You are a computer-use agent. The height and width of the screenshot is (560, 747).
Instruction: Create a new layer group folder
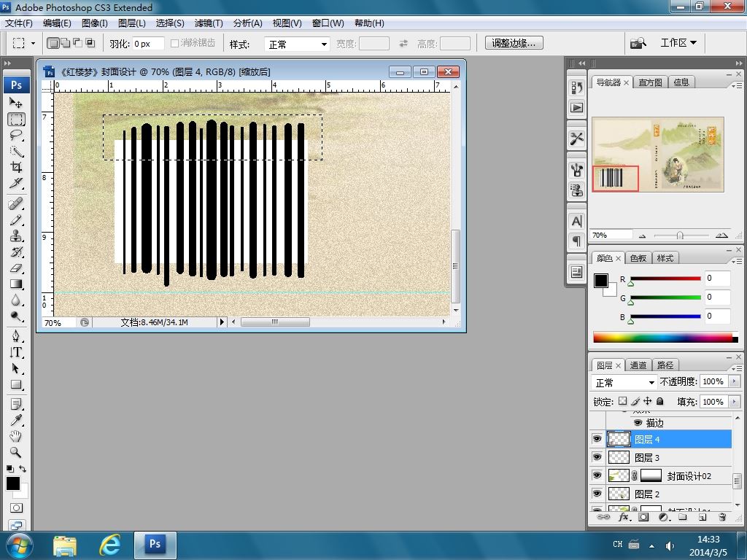click(683, 517)
